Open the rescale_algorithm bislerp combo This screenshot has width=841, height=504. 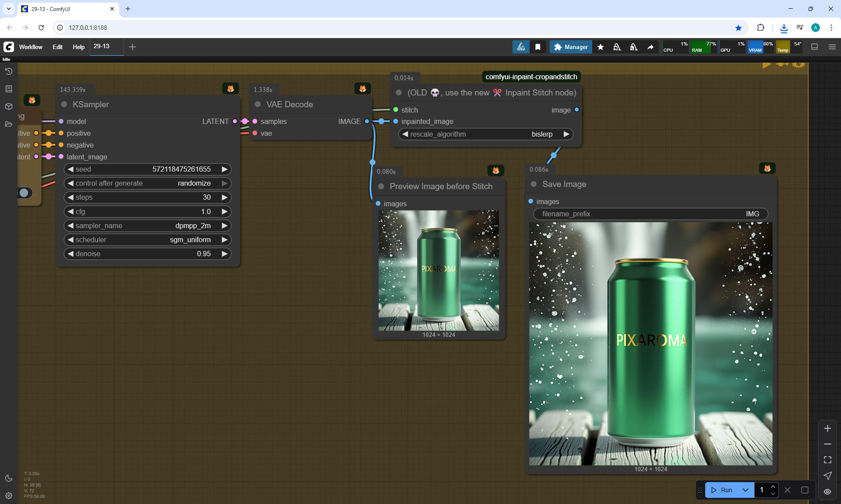click(485, 134)
